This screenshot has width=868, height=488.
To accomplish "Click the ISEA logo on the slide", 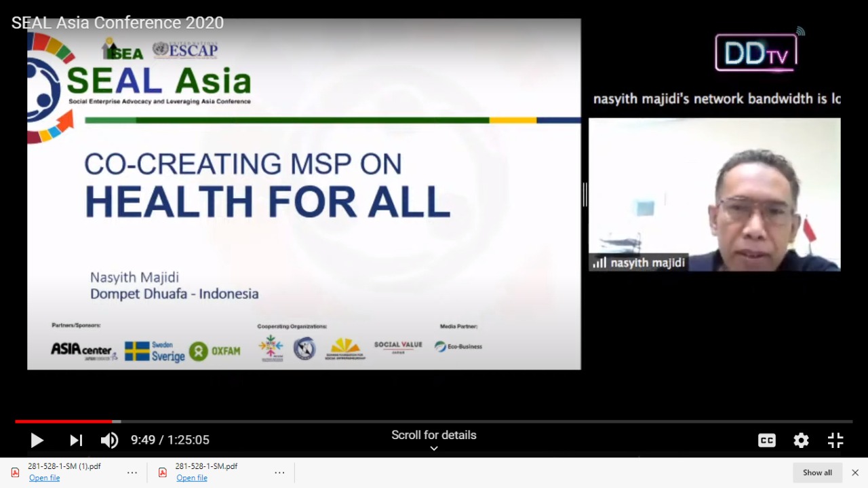I will 122,50.
